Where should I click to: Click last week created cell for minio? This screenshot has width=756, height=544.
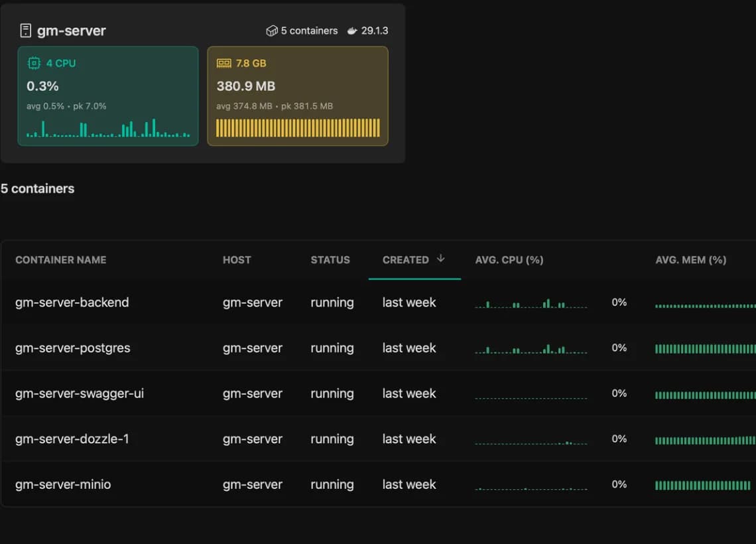[x=409, y=484]
